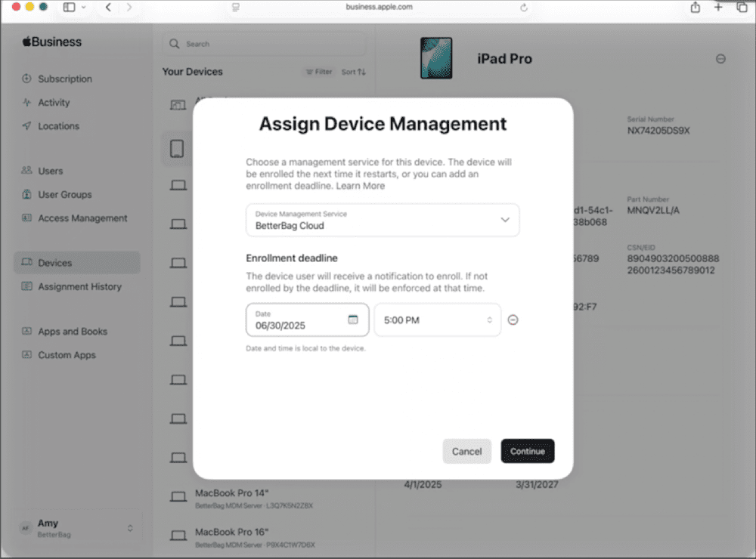The height and width of the screenshot is (559, 756).
Task: Remove the enrollment deadline with minus icon
Action: coord(513,320)
